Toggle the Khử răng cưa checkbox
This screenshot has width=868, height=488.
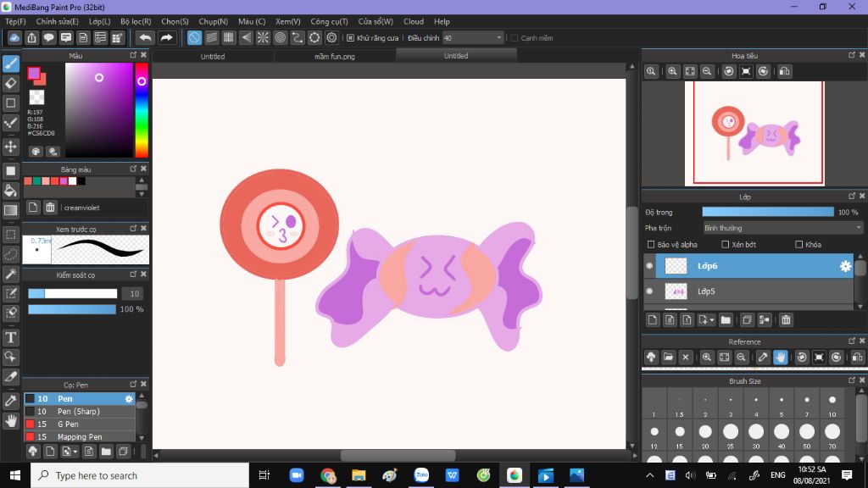pyautogui.click(x=350, y=37)
